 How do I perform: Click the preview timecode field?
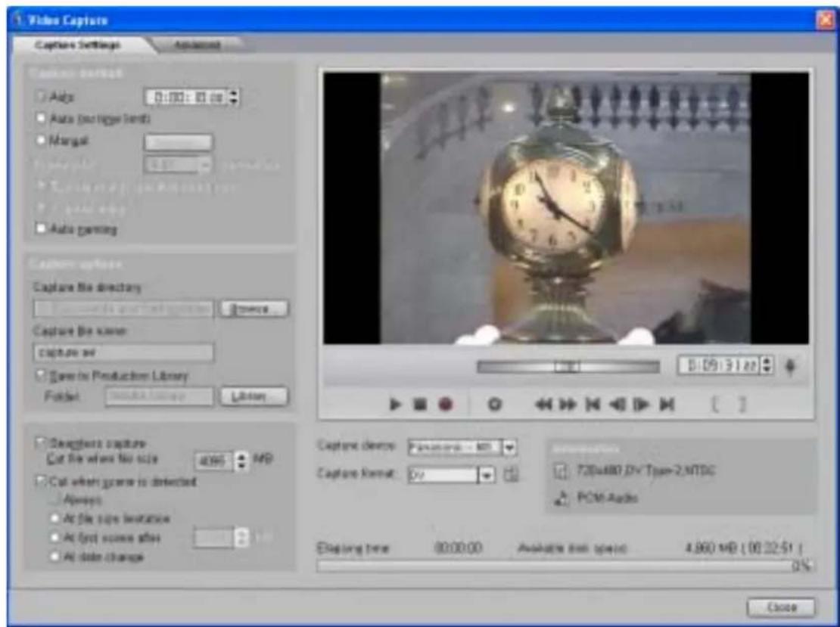720,365
